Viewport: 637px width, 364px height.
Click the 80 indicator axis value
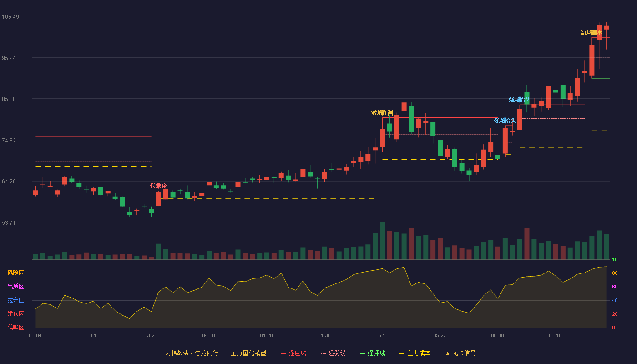tap(615, 273)
